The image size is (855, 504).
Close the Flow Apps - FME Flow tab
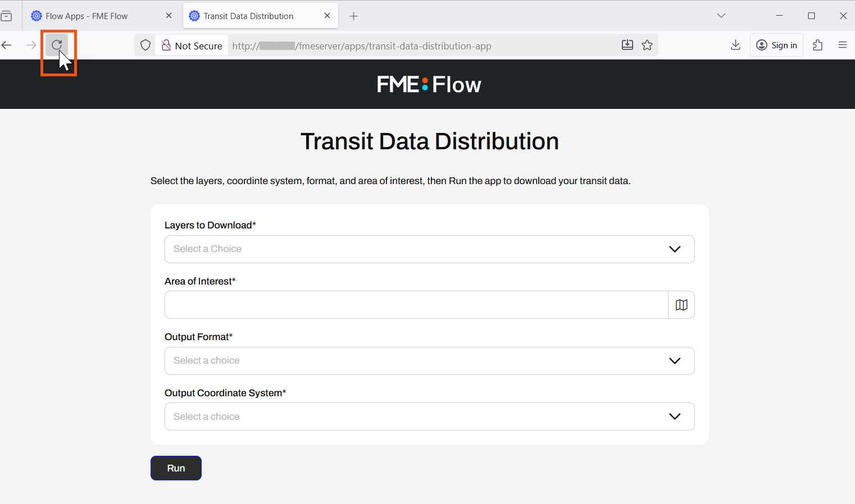click(169, 16)
